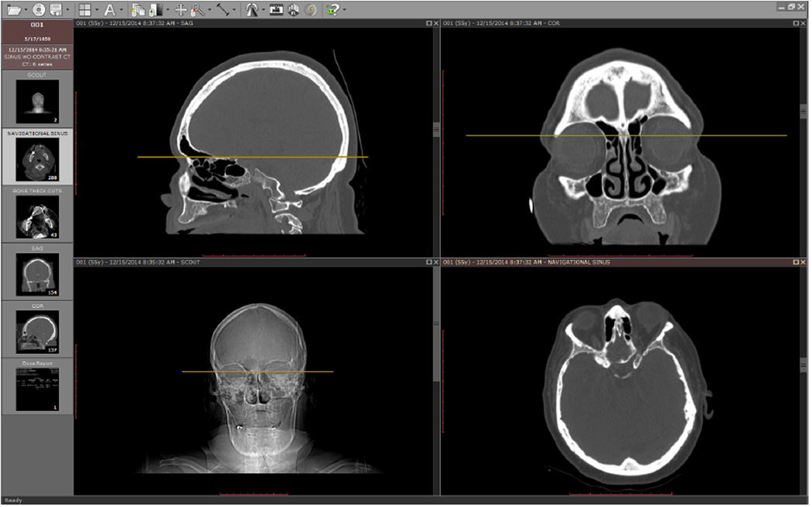
Task: Open the Dose Report series thumbnail
Action: tap(37, 388)
